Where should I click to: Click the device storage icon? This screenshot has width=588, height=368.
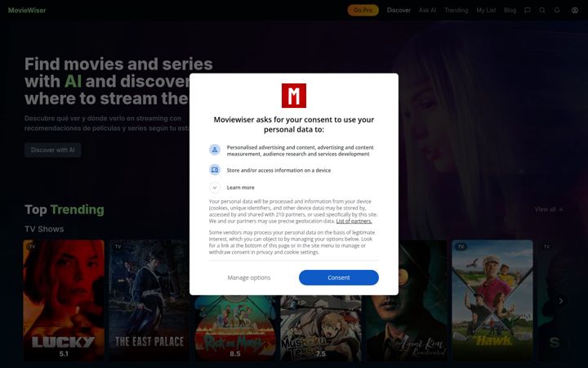(x=215, y=170)
